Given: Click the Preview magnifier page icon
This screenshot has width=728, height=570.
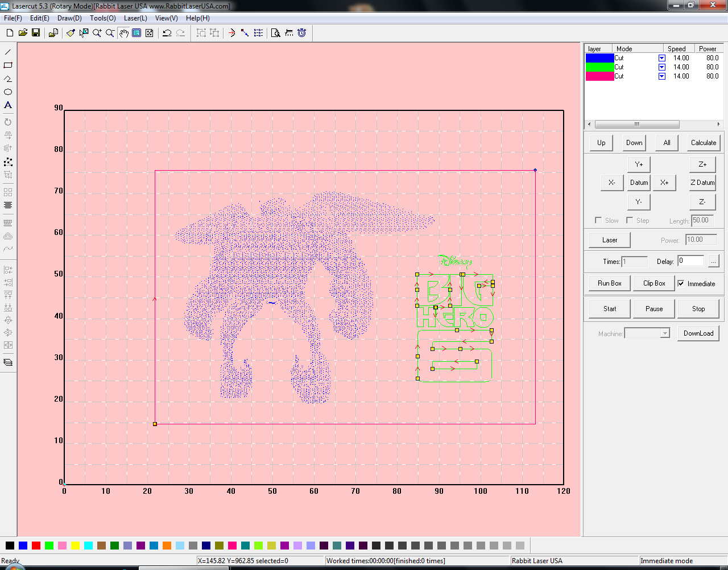Looking at the screenshot, I should point(276,33).
